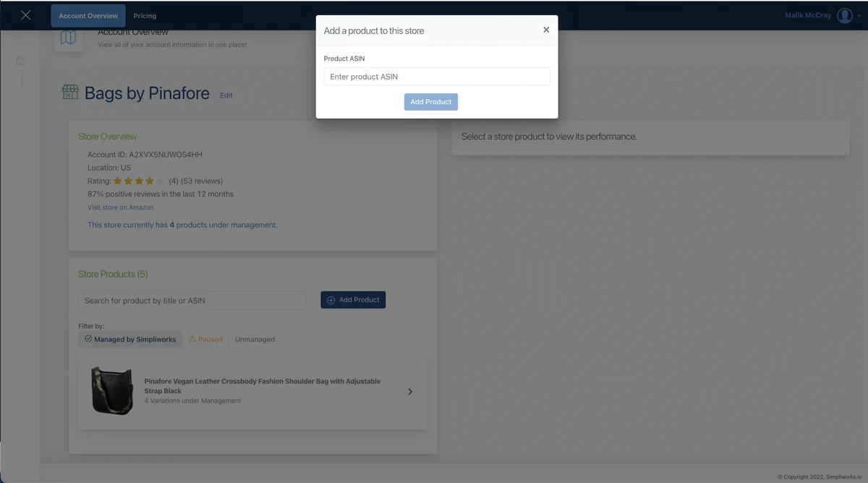The image size is (868, 483).
Task: Click the Location: US line
Action: click(x=109, y=168)
